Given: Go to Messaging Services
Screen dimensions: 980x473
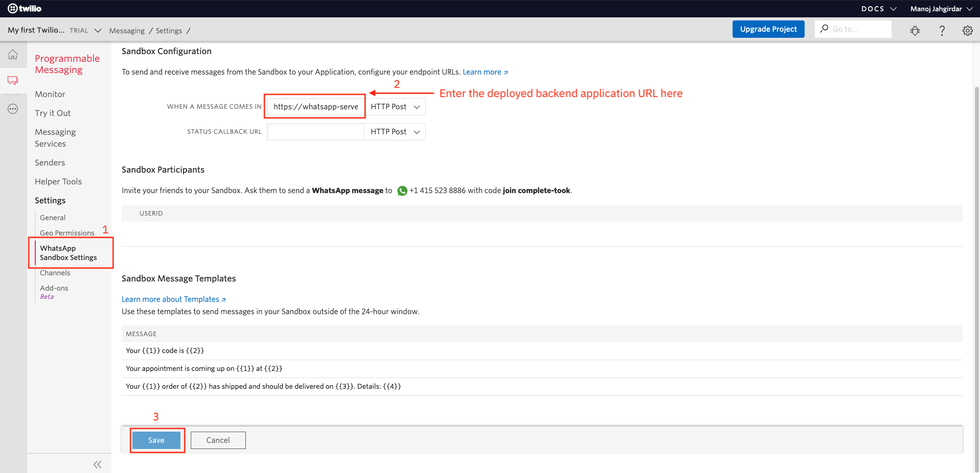Looking at the screenshot, I should 55,138.
